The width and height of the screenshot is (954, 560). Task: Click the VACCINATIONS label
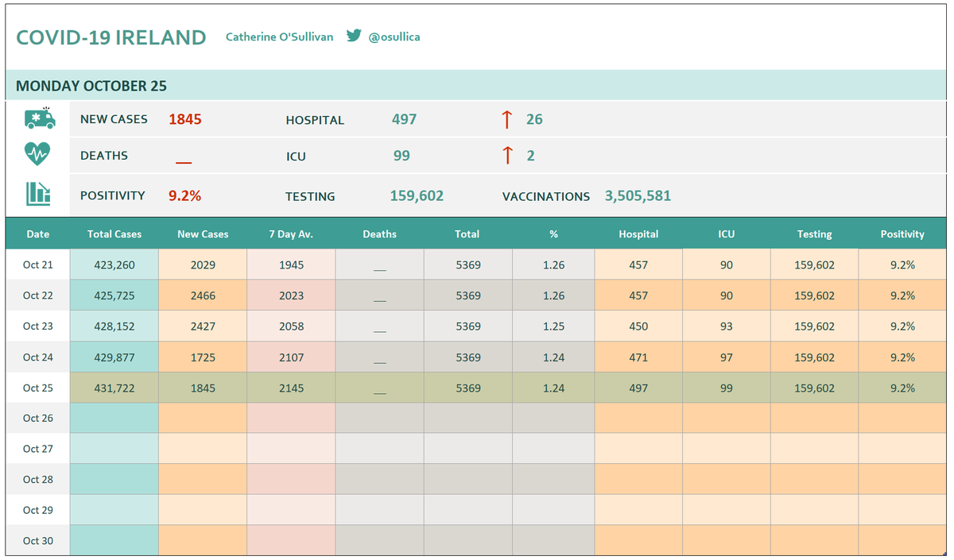click(x=546, y=196)
